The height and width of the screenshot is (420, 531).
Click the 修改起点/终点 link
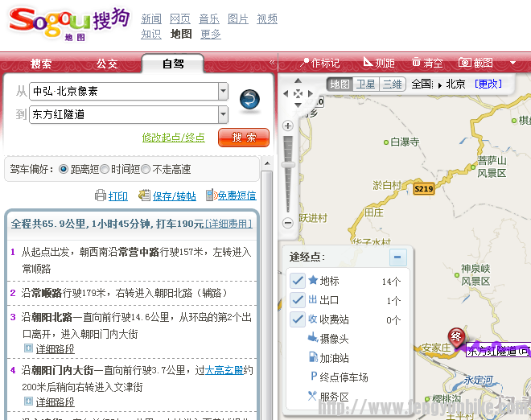[174, 137]
